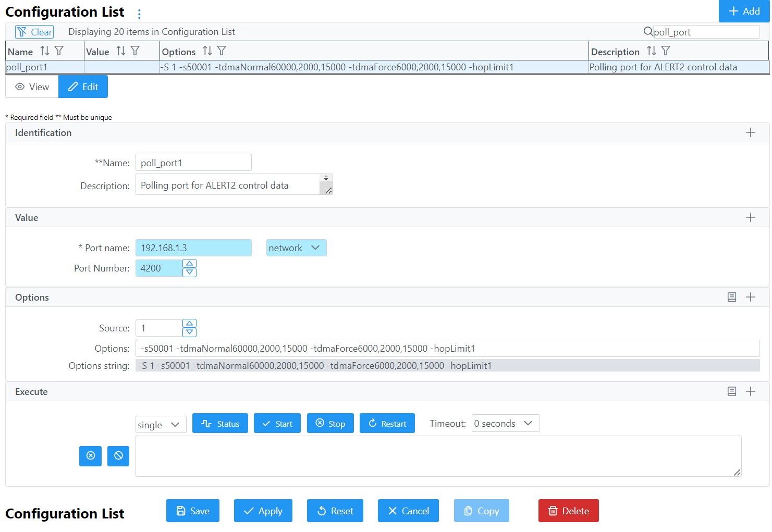Click the Name column sort arrows

45,51
